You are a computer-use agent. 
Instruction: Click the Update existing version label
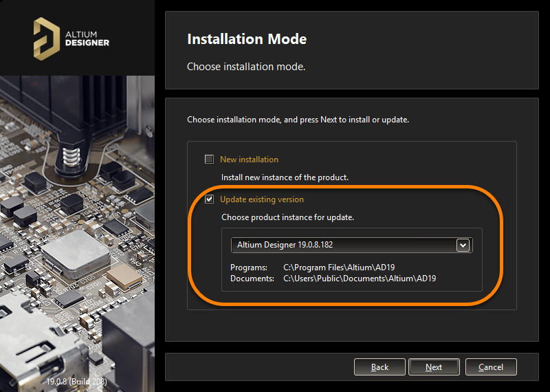(x=261, y=199)
